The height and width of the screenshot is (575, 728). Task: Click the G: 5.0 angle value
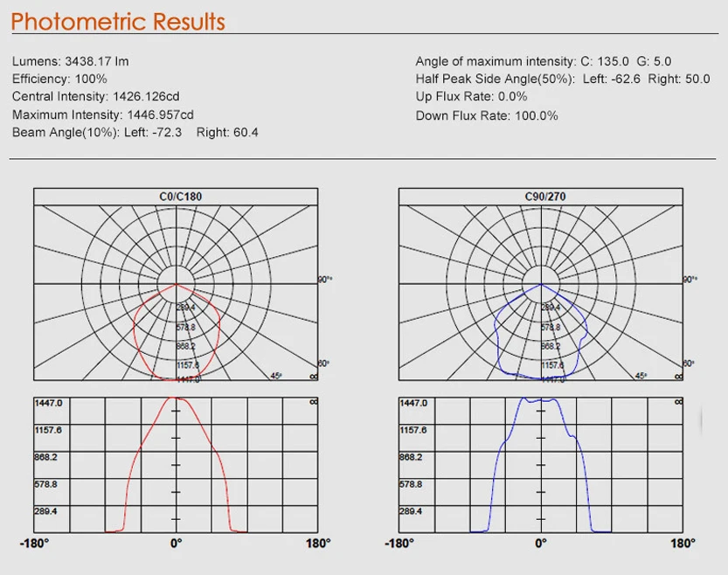pyautogui.click(x=654, y=61)
